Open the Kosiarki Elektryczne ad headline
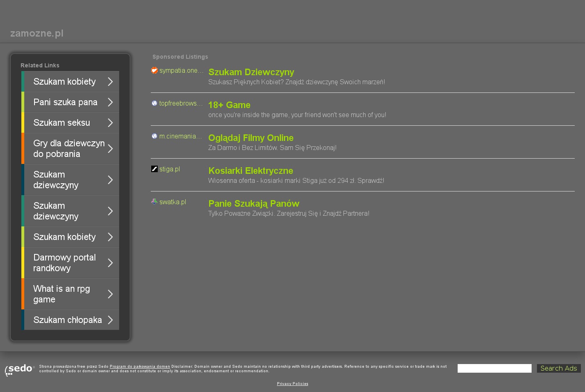Screen dimensions: 585x392 click(251, 171)
